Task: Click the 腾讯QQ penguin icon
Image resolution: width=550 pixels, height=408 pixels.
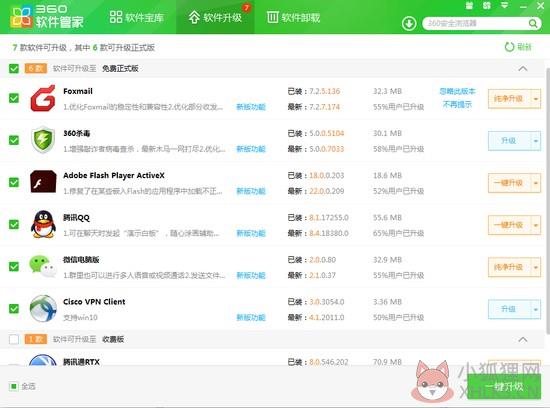Action: click(43, 224)
